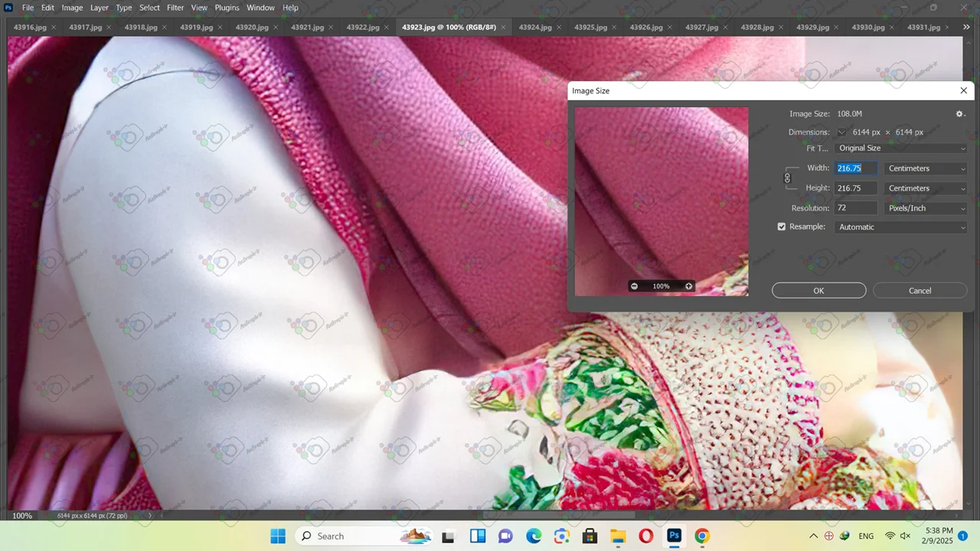
Task: Open Microsoft Edge from the taskbar
Action: (x=533, y=536)
